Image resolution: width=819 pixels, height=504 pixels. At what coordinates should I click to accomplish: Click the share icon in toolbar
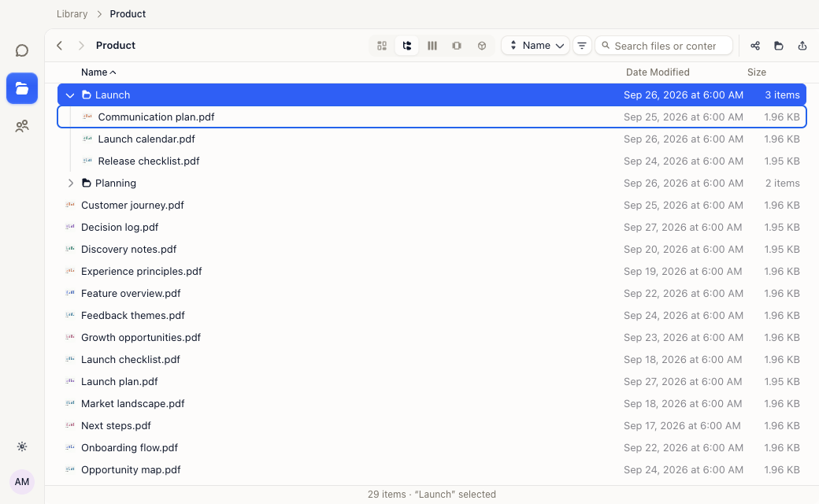point(755,46)
